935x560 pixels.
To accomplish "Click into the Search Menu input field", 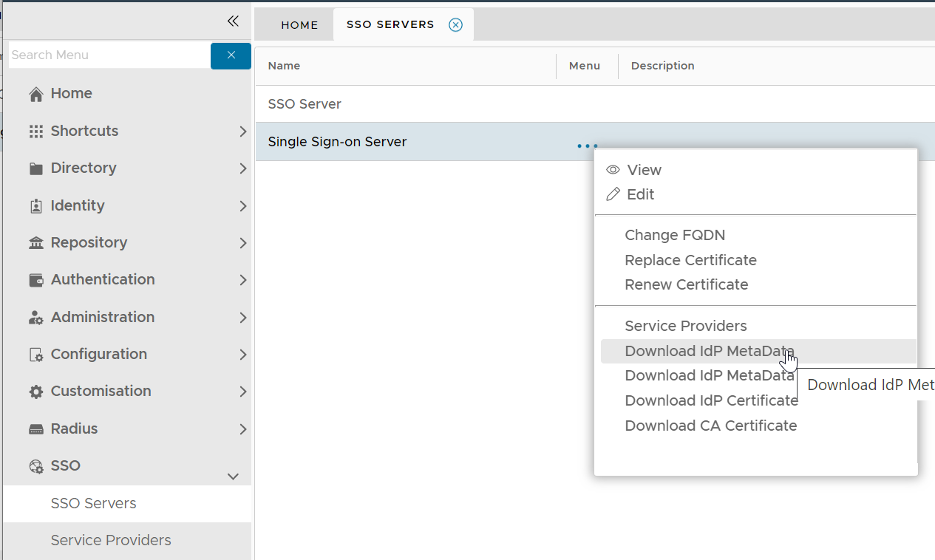I will coord(109,55).
